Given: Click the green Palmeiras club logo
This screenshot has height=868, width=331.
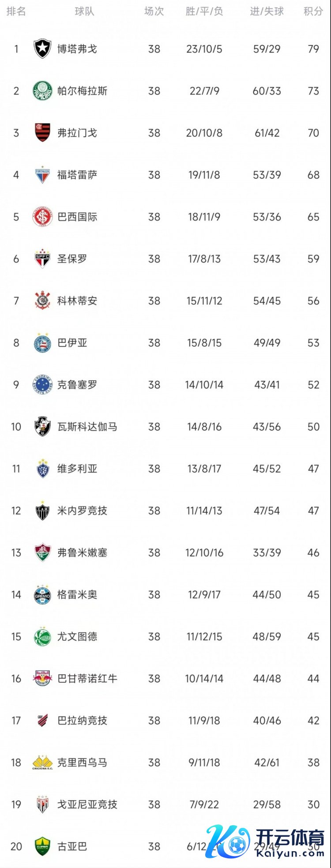Looking at the screenshot, I should click(x=42, y=91).
